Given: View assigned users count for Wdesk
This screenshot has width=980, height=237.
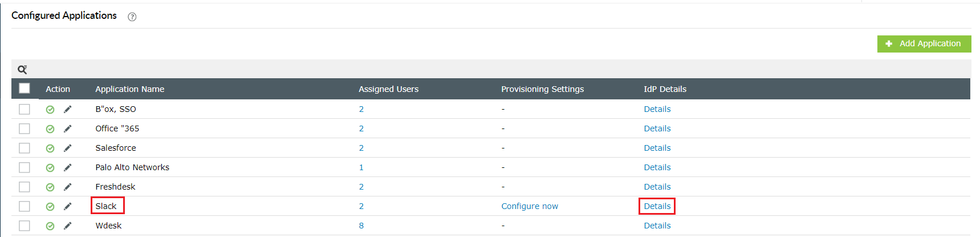Looking at the screenshot, I should pyautogui.click(x=361, y=226).
